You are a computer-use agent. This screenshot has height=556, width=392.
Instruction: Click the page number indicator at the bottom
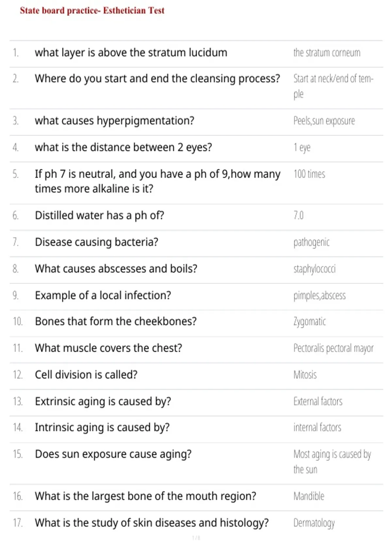[x=196, y=538]
